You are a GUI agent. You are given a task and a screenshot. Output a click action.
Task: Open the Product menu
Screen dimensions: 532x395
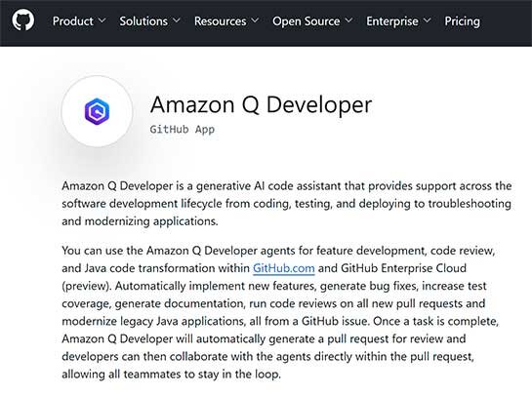click(79, 21)
